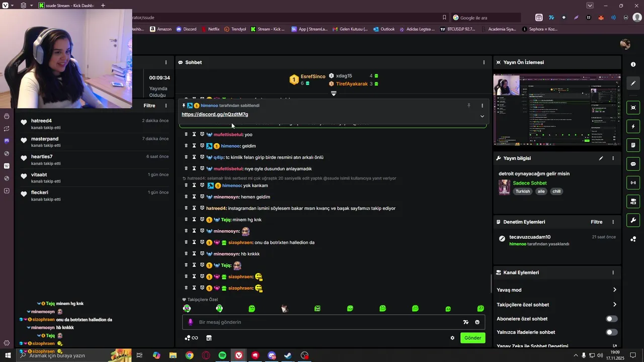
Task: Click the chat identity icon left of emoji picker
Action: (x=466, y=322)
